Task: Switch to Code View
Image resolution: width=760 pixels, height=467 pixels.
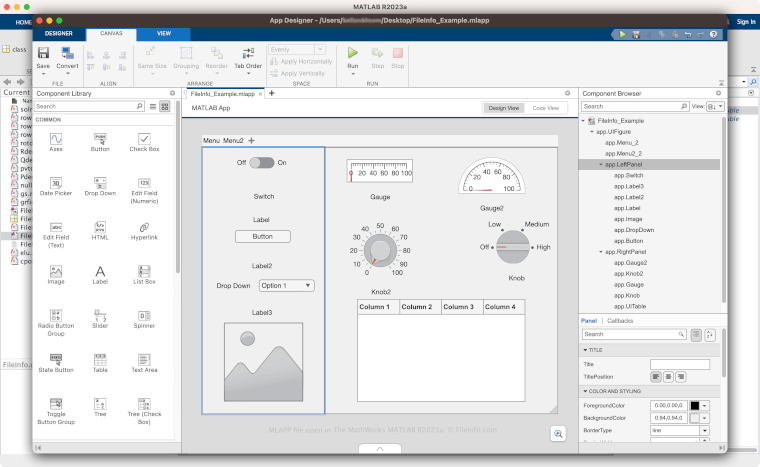Action: point(545,107)
